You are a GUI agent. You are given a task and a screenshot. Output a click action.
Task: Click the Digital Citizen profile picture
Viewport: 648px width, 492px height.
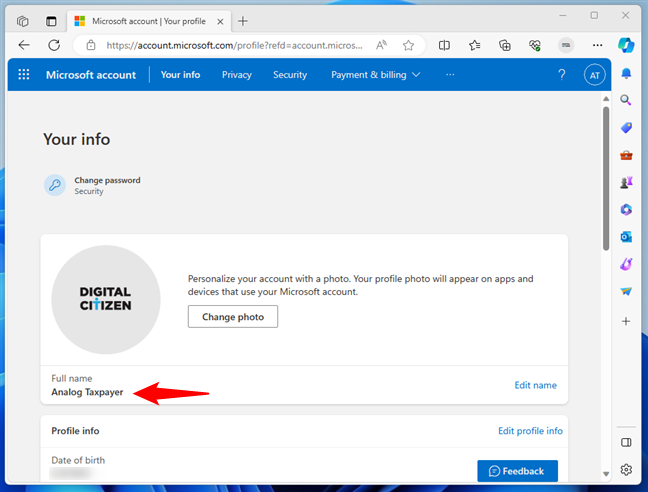click(106, 299)
